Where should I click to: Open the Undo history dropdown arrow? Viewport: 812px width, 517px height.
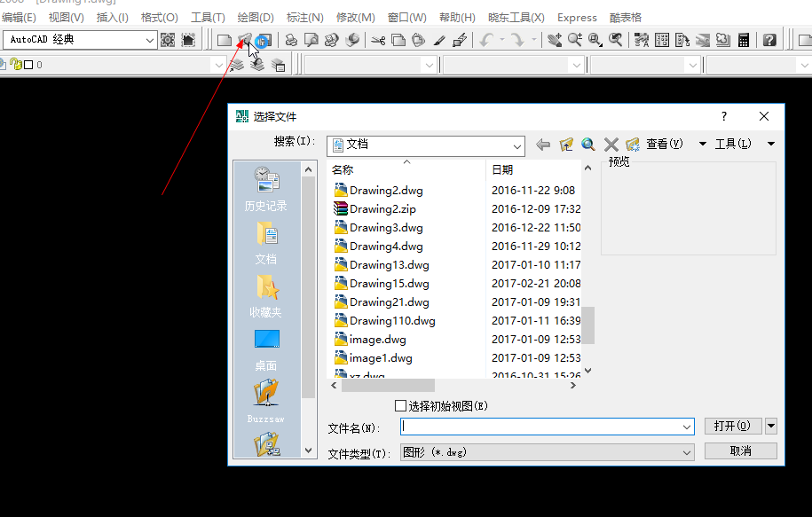(501, 40)
